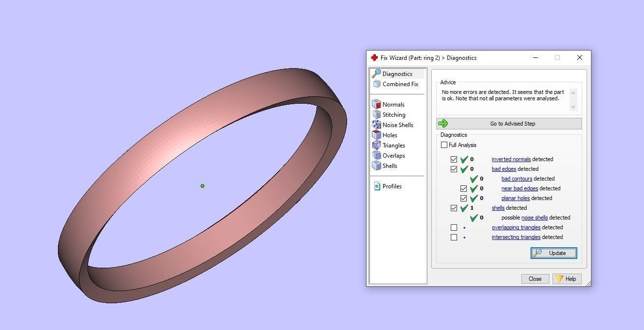The height and width of the screenshot is (330, 644).
Task: Close Fix Wizard using the title bar X
Action: coord(579,57)
